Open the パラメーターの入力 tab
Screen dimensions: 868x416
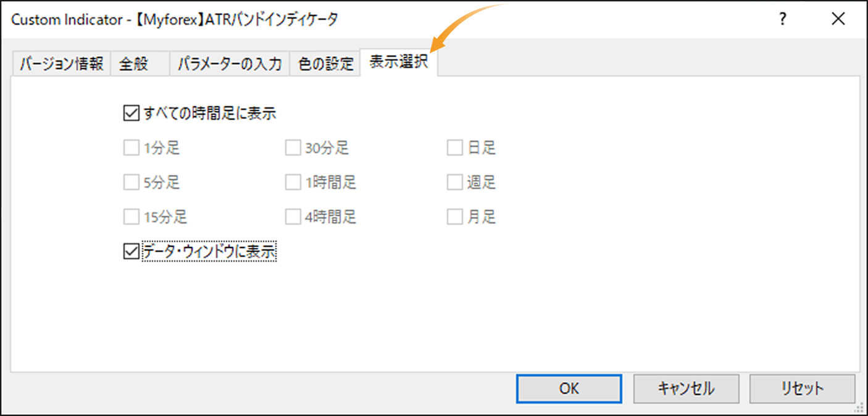coord(230,63)
